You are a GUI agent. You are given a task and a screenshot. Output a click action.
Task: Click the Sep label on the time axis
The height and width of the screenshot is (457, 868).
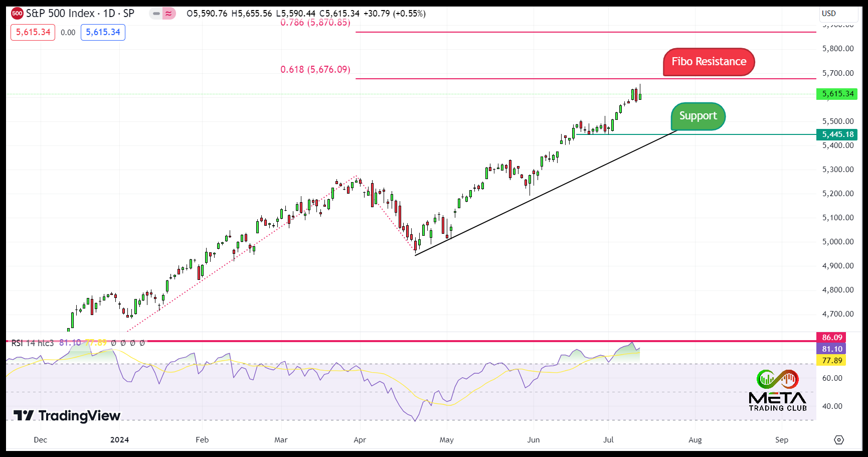782,440
